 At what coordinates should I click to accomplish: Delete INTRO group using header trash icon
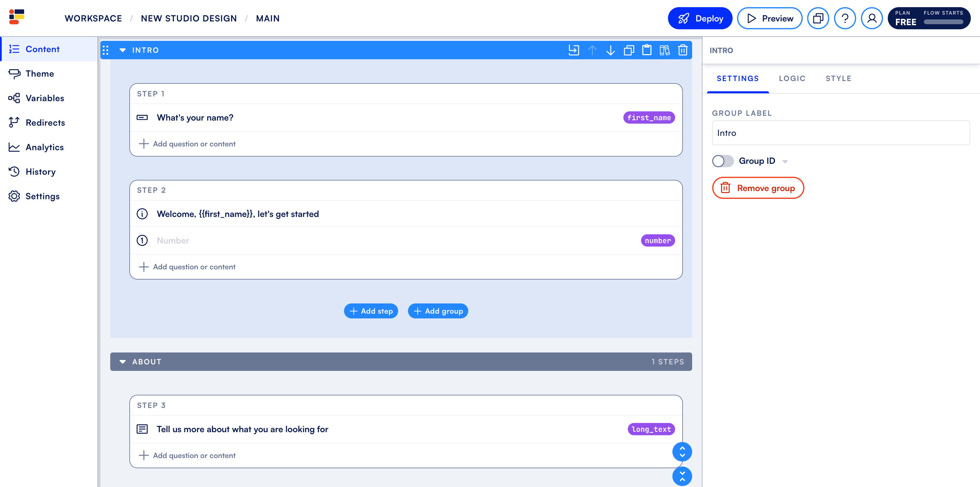click(683, 50)
